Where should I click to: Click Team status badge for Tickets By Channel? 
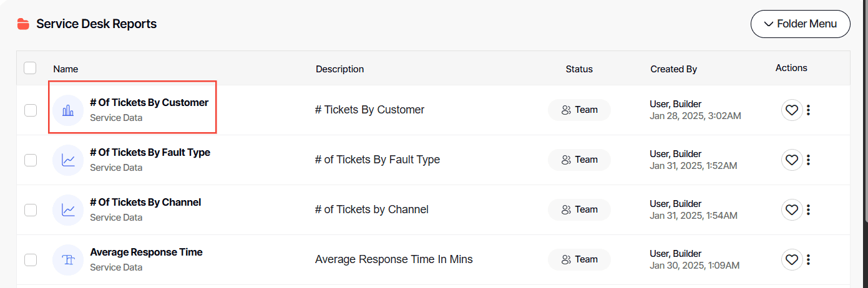(x=579, y=210)
